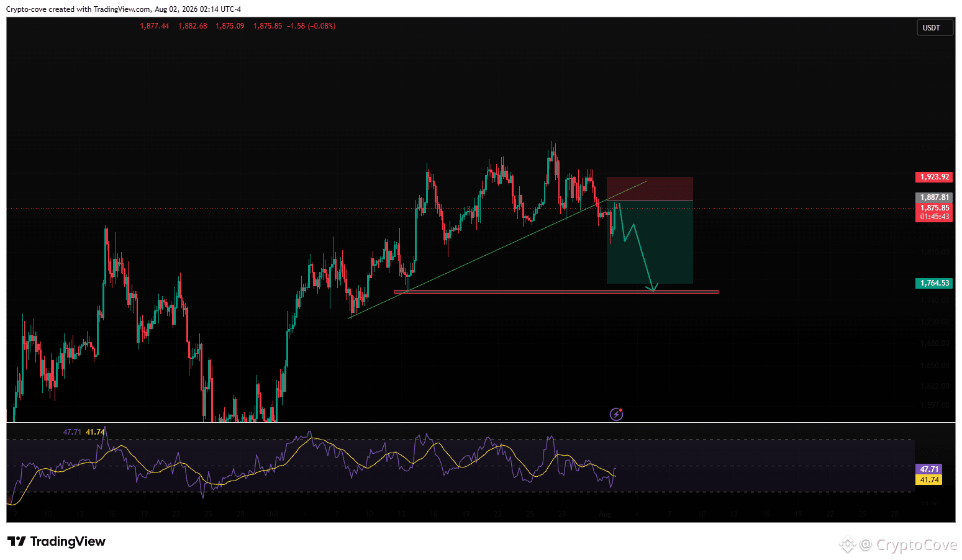The image size is (962, 560).
Task: Click the 1,740.00 price axis label
Action: [935, 300]
